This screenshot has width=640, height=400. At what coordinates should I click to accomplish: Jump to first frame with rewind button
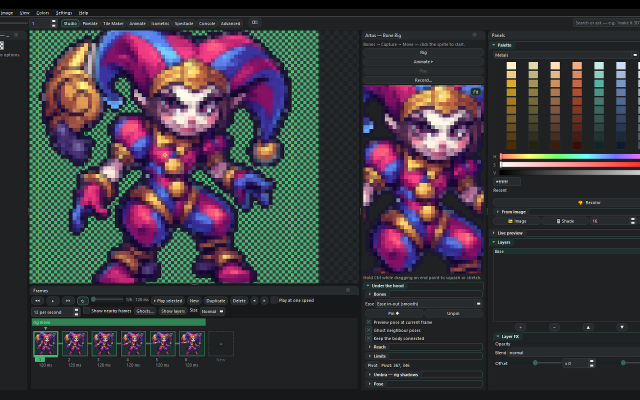(38, 301)
